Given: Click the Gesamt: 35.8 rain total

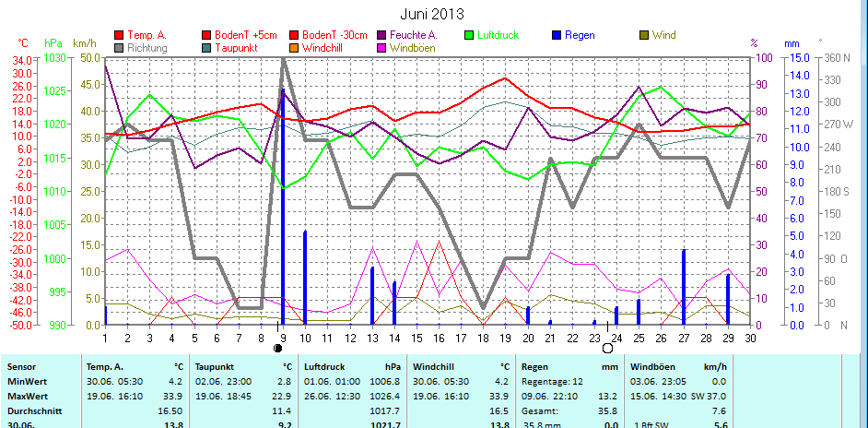Looking at the screenshot, I should click(569, 411).
